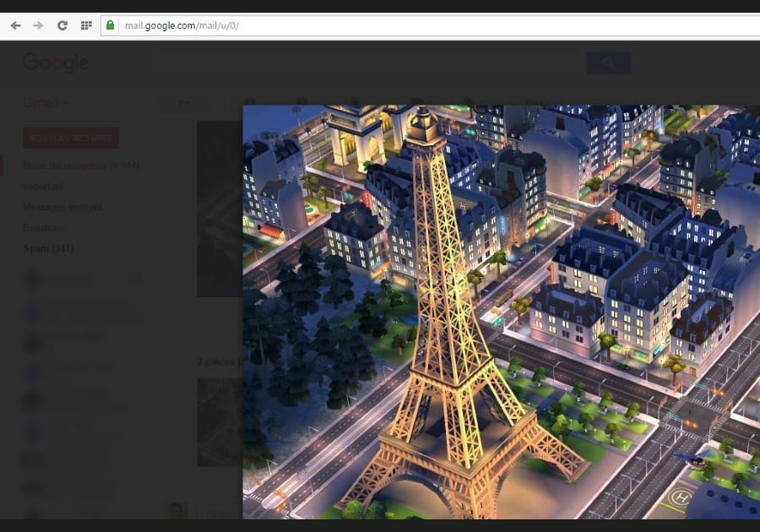
Task: Open the Spam (341) folder
Action: (48, 248)
